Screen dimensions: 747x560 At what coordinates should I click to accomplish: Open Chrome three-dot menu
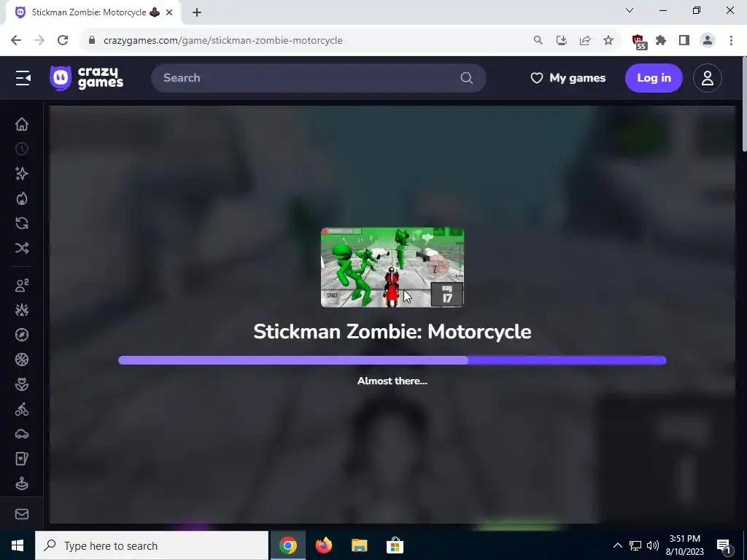[x=731, y=41]
